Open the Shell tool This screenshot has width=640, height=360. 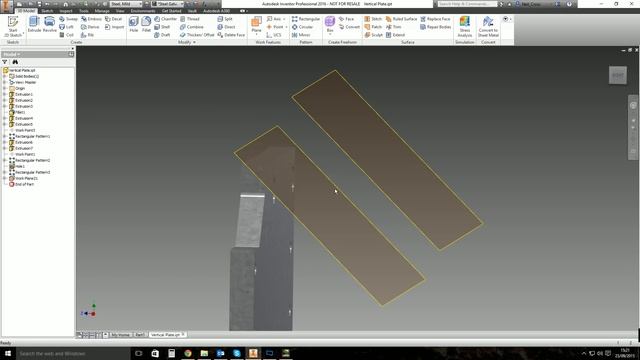tap(162, 27)
